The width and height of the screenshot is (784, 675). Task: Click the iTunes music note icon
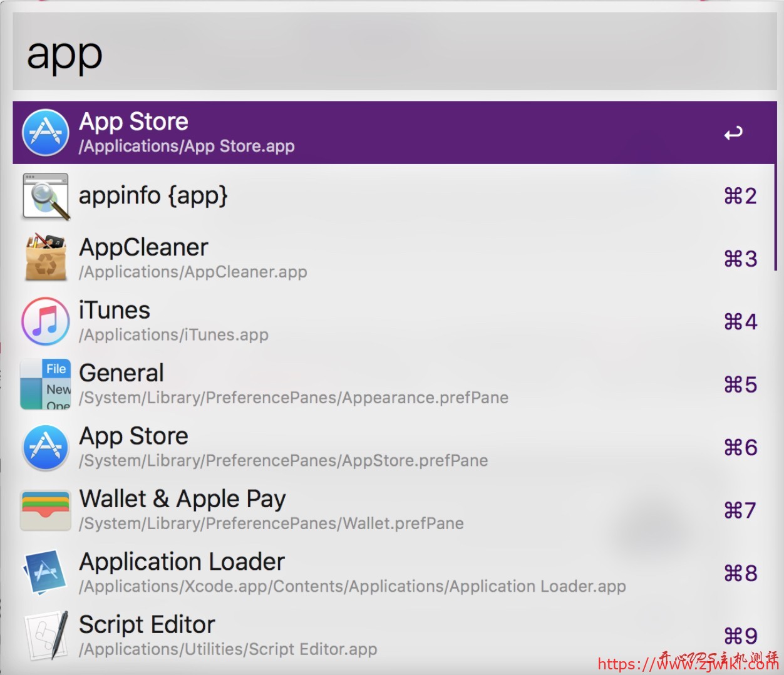click(46, 322)
